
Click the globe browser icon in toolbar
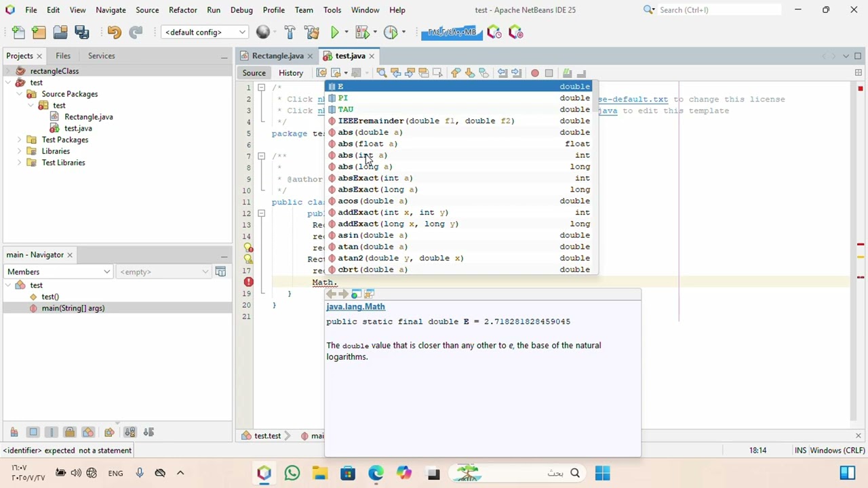263,33
